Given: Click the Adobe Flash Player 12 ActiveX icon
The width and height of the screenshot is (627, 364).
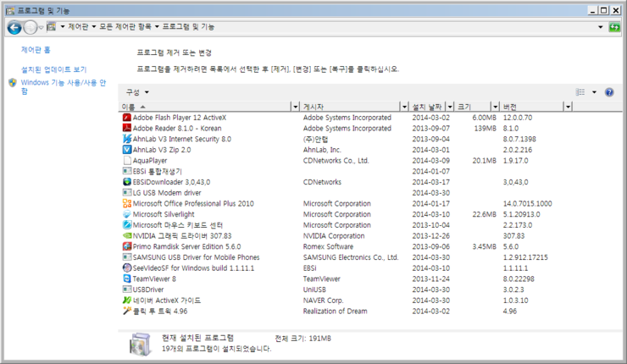Looking at the screenshot, I should pos(127,118).
